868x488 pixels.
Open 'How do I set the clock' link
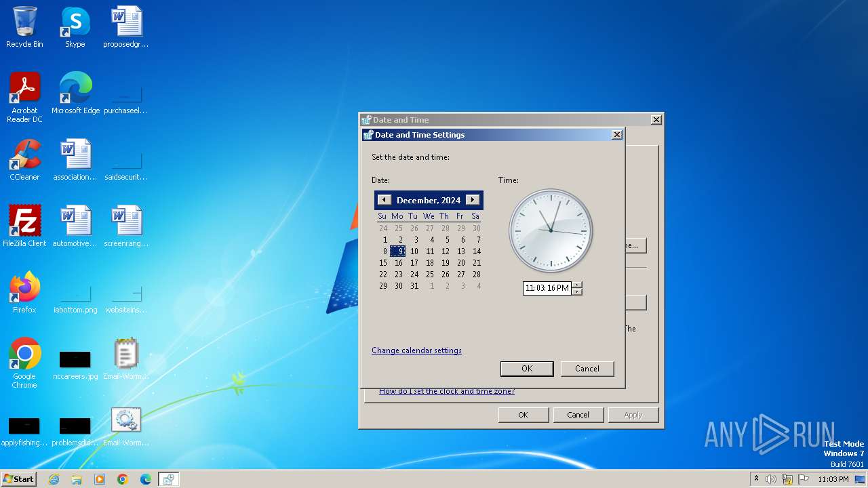(446, 391)
